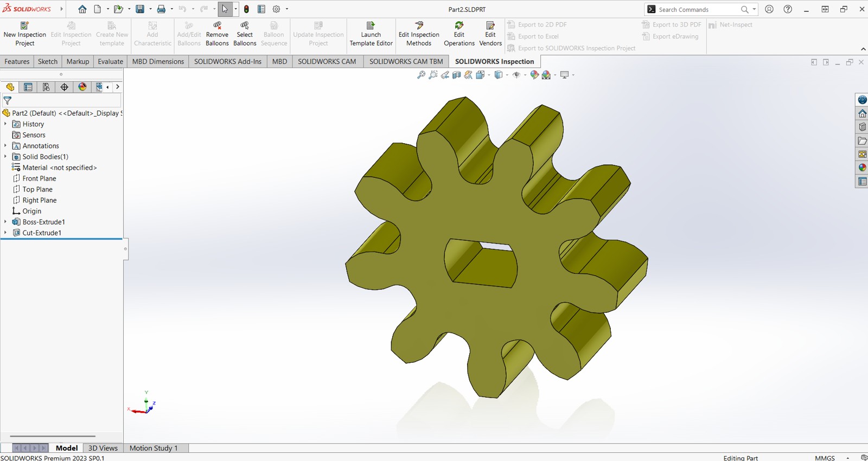Open the Options gear
868x461 pixels.
click(x=276, y=9)
